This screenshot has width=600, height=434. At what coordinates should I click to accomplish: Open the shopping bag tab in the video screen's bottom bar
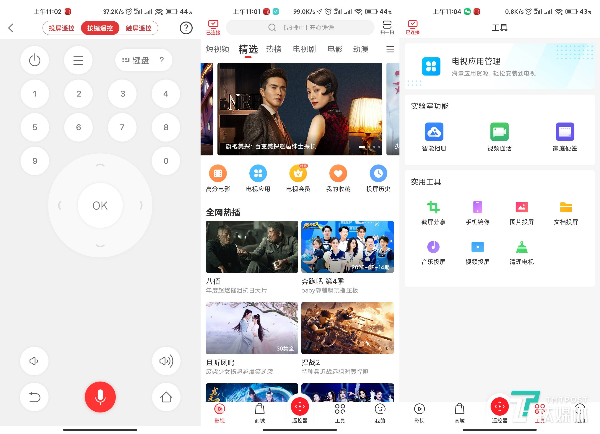[259, 412]
